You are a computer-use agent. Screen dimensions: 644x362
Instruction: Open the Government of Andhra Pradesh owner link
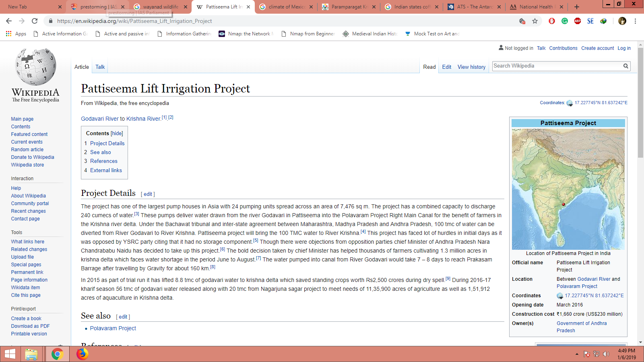pyautogui.click(x=582, y=327)
